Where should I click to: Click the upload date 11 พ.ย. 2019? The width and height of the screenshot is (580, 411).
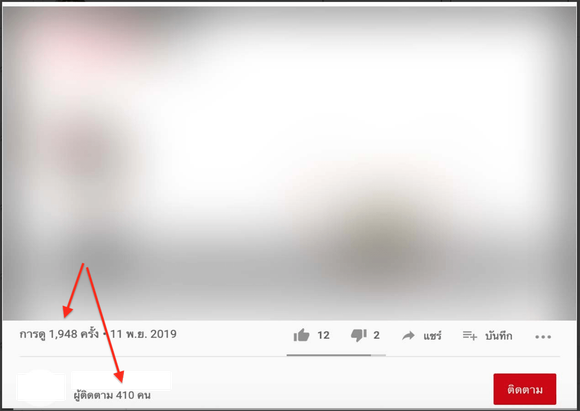pyautogui.click(x=143, y=334)
